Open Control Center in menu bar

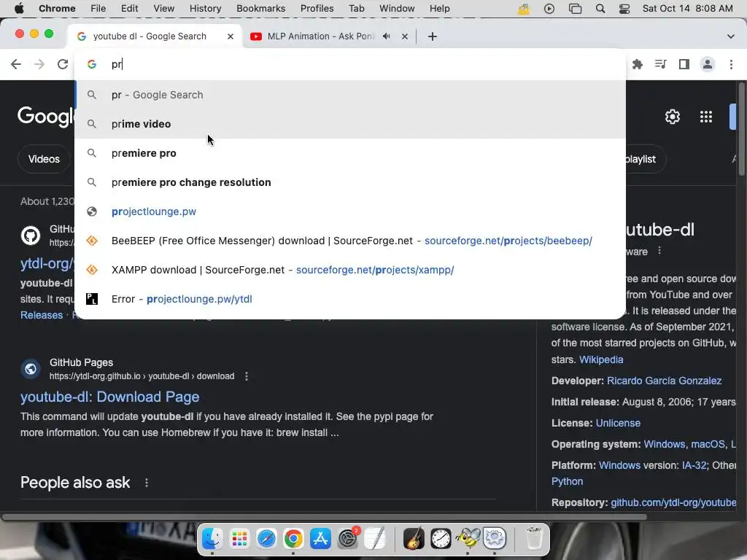tap(624, 9)
